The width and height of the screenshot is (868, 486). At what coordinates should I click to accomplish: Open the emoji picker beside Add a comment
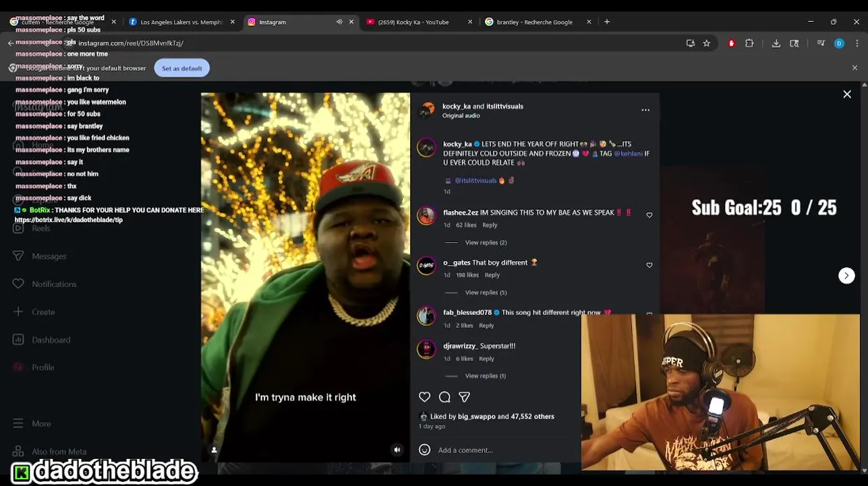coord(424,450)
